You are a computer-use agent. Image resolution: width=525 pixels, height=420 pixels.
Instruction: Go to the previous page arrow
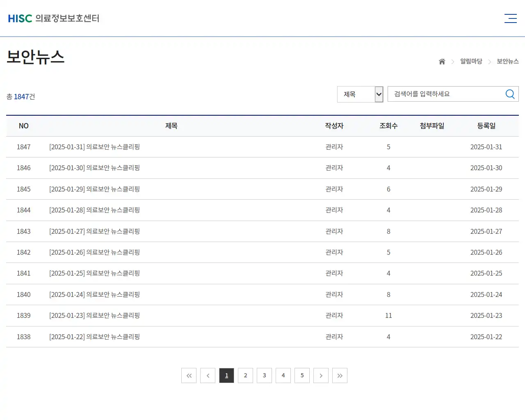click(x=208, y=375)
